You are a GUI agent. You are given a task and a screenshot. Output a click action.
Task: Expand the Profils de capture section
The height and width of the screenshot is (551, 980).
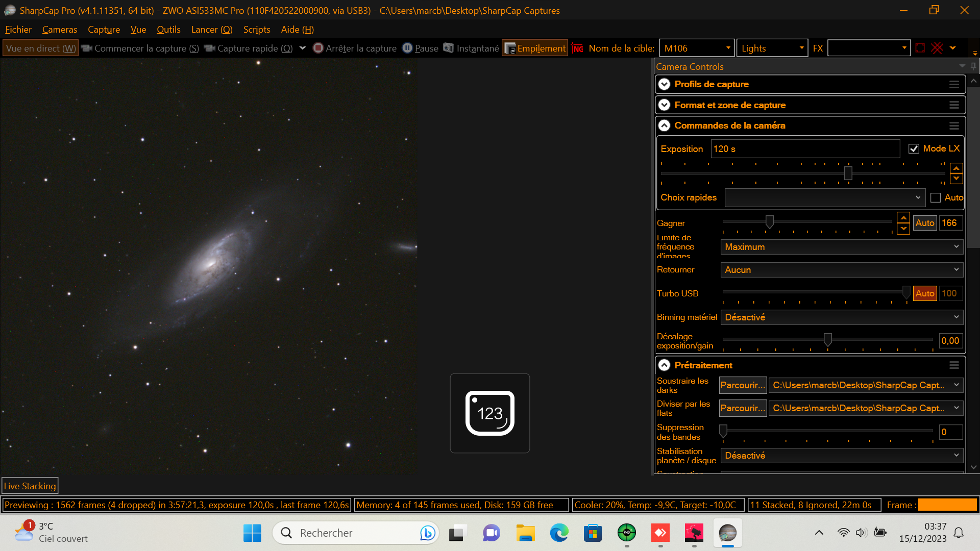[x=664, y=84]
